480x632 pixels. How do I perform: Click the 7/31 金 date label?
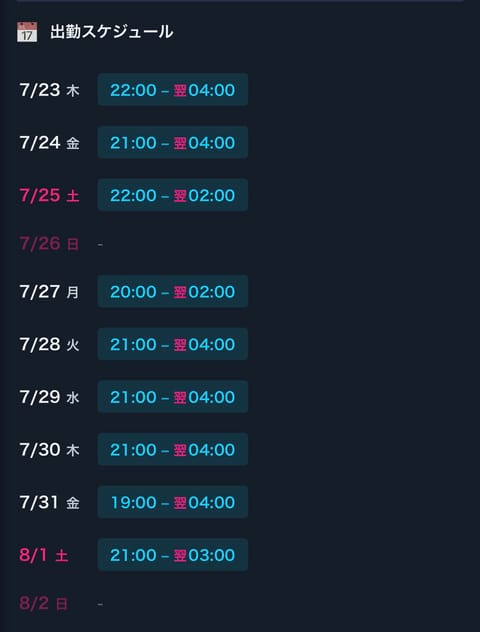[49, 503]
